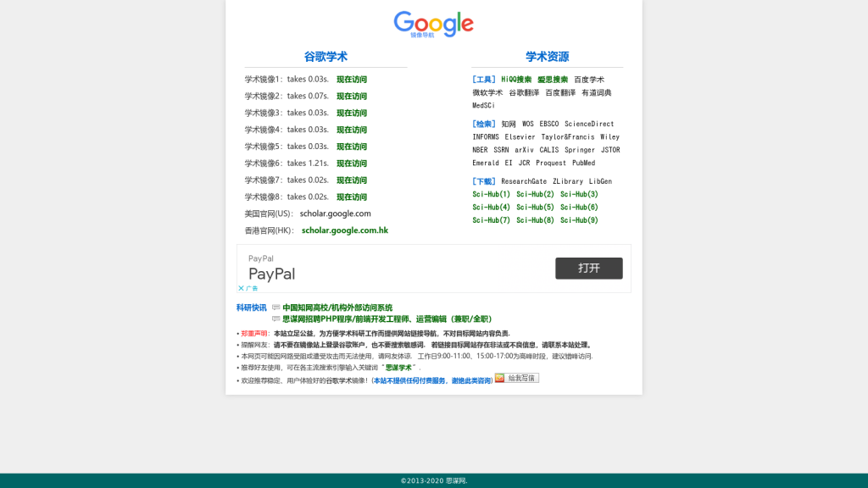Open JSTOR
The image size is (868, 488).
tap(610, 150)
